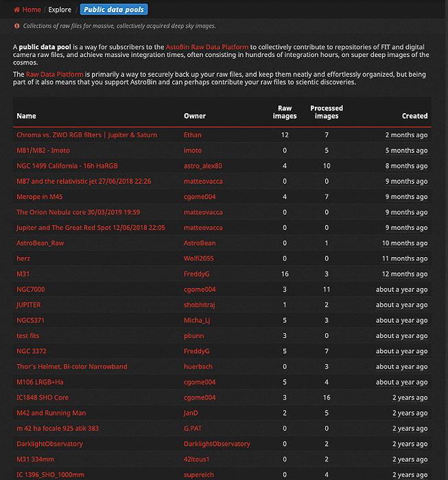Open Chroma vs. ZWO RGB filters pool

click(86, 135)
